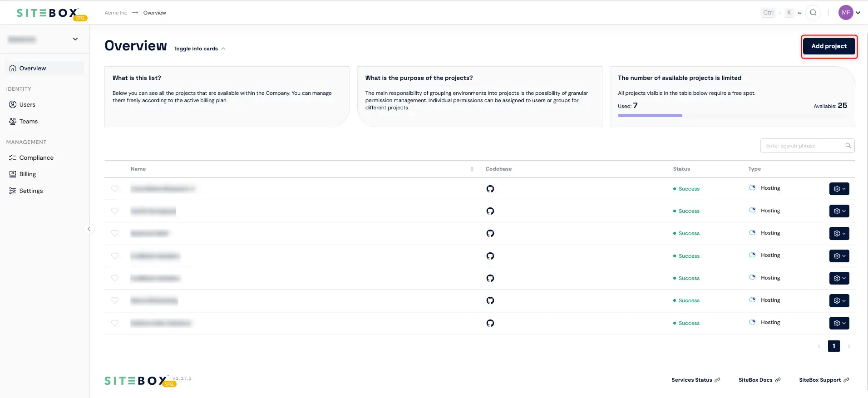This screenshot has width=868, height=398.
Task: Open the gear actions dropdown for the first project
Action: point(839,189)
